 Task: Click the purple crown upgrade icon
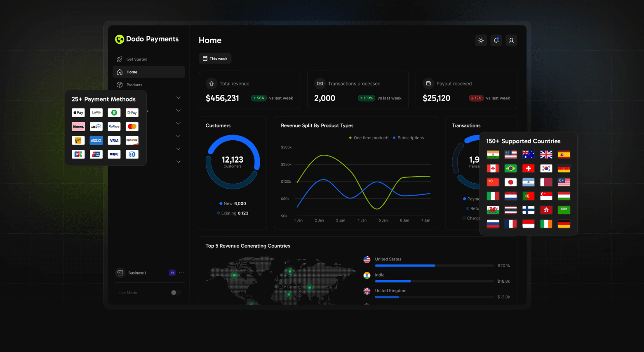coord(172,273)
